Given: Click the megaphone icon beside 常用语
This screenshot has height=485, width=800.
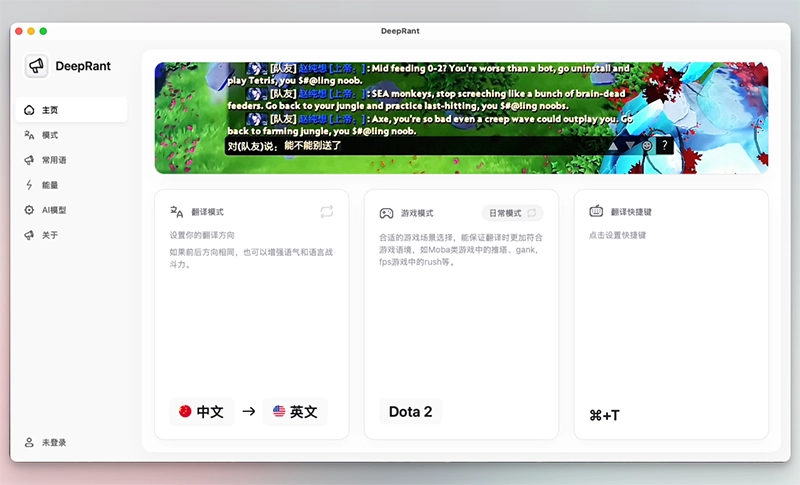Looking at the screenshot, I should pyautogui.click(x=29, y=160).
